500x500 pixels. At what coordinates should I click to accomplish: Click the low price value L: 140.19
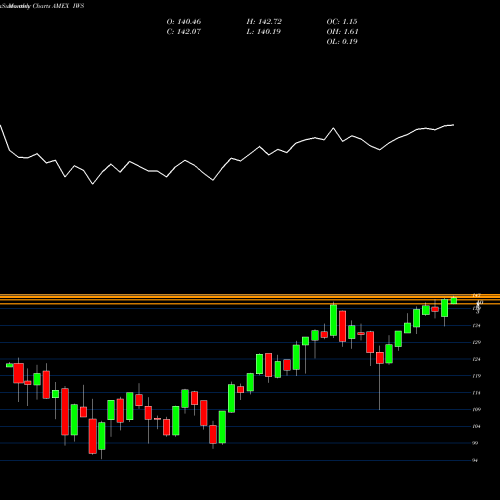[264, 32]
